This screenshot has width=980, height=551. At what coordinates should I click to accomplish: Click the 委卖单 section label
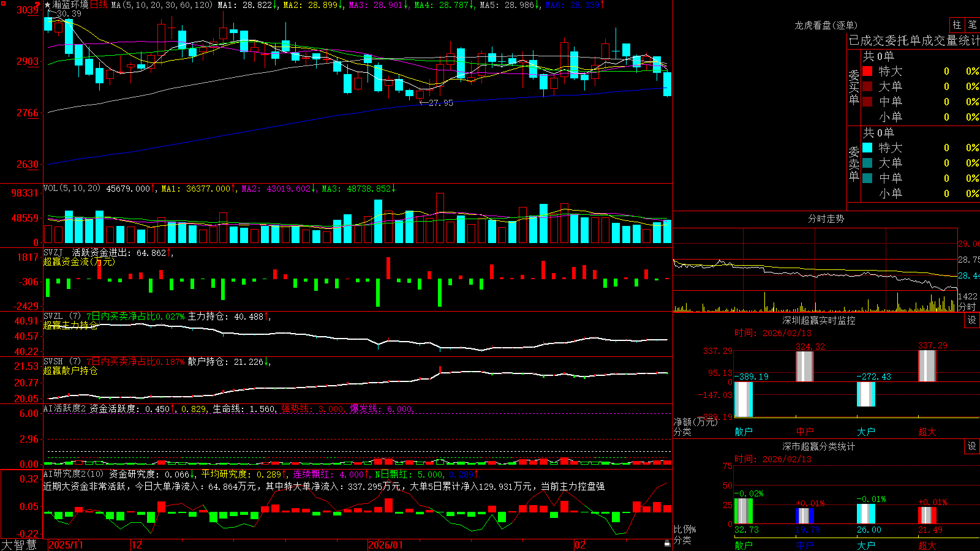[854, 163]
